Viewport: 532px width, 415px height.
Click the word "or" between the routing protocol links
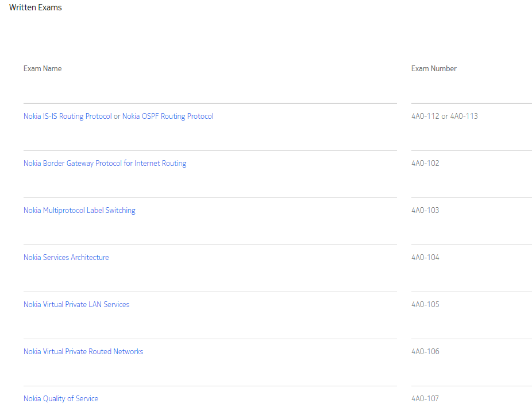pyautogui.click(x=117, y=117)
